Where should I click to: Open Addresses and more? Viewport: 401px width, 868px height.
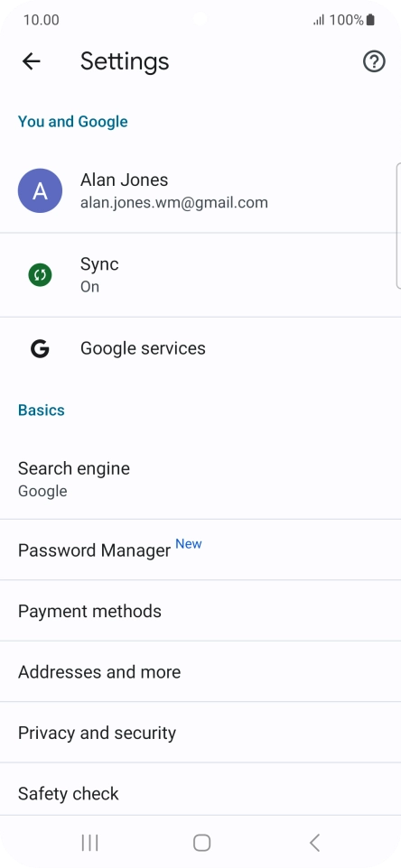[200, 672]
